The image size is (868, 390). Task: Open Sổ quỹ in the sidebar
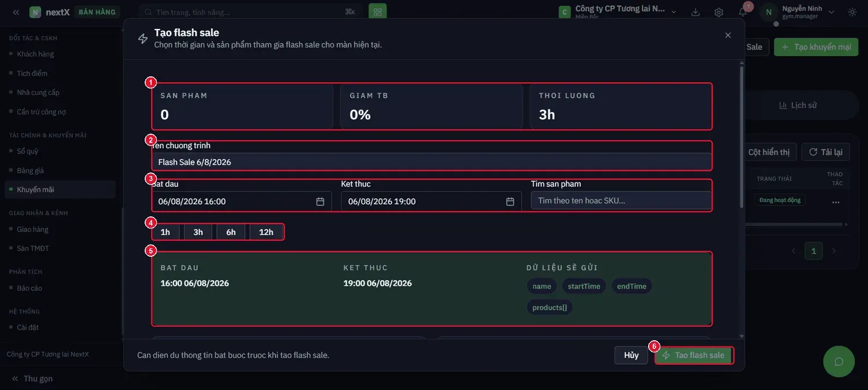click(28, 151)
